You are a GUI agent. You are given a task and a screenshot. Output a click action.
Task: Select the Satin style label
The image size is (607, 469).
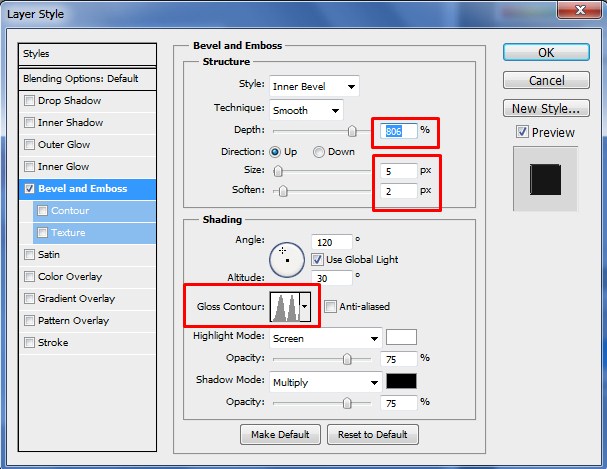[x=49, y=255]
